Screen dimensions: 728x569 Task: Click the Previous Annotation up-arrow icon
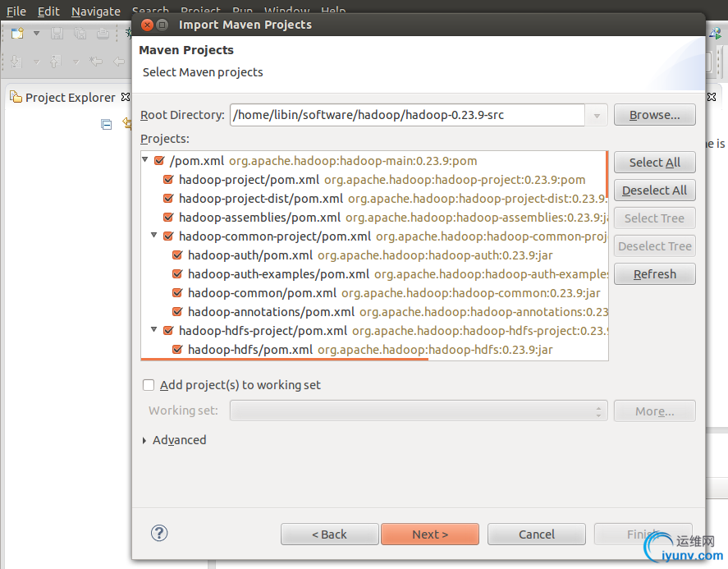click(x=55, y=62)
